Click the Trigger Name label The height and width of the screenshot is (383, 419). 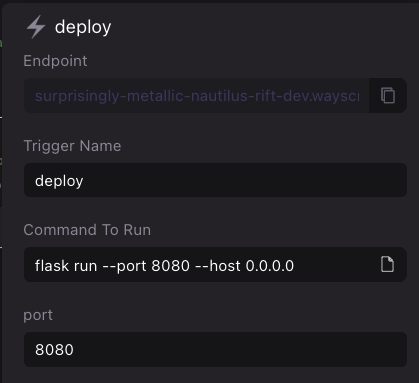coord(72,146)
